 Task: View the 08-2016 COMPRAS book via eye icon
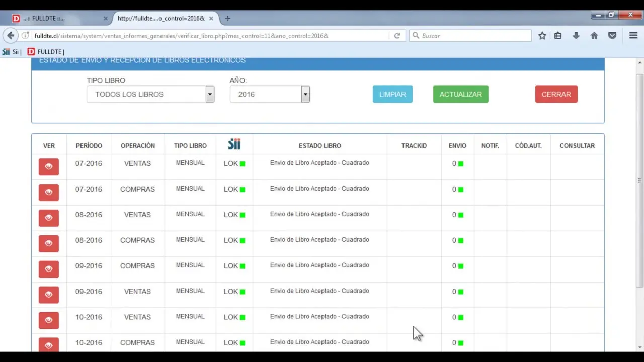[49, 244]
